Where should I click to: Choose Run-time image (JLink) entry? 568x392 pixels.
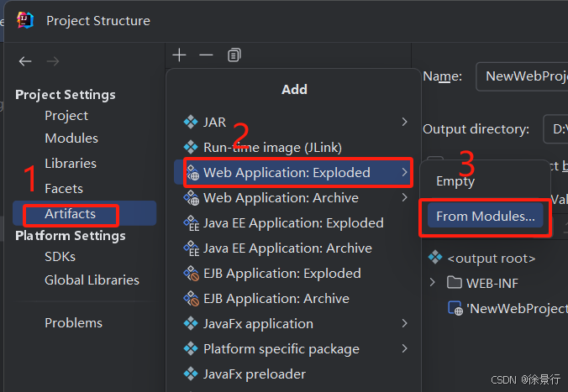(294, 148)
